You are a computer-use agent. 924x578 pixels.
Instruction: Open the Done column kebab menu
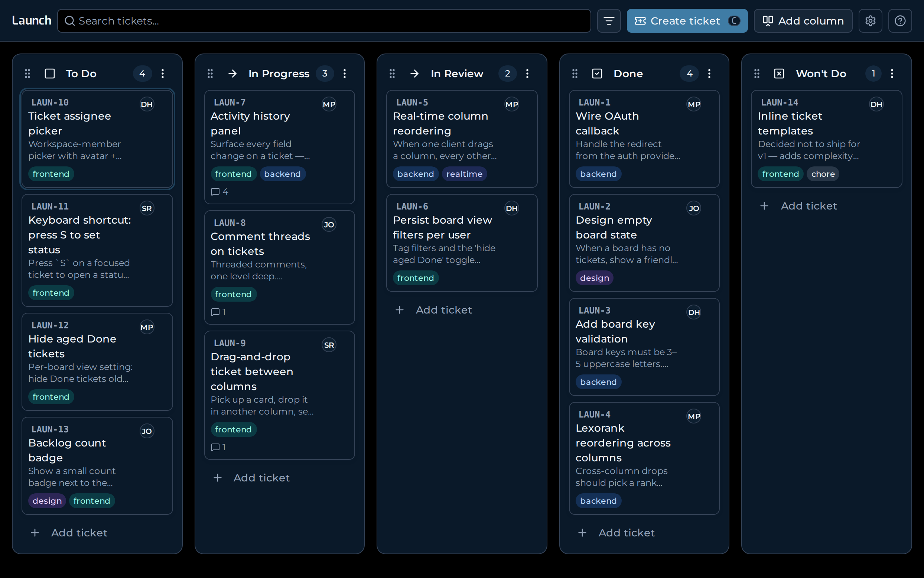709,74
